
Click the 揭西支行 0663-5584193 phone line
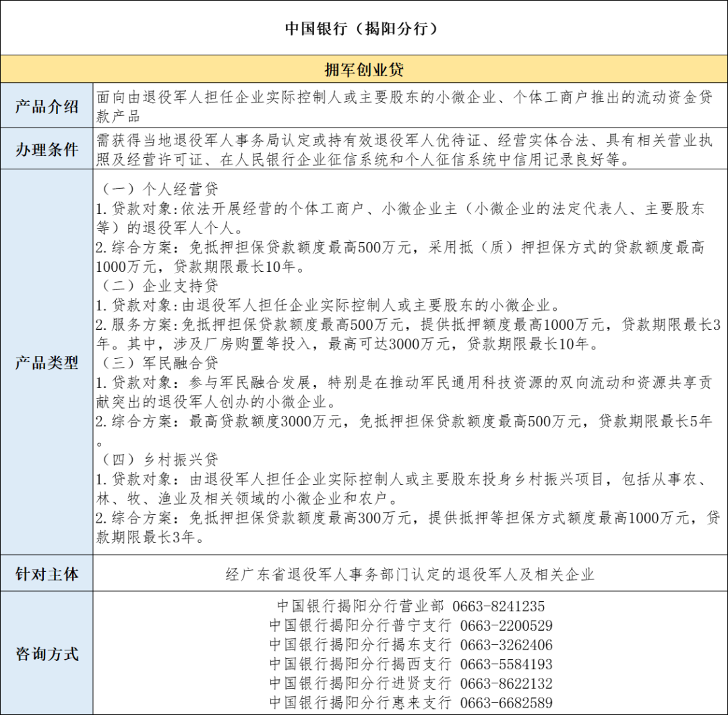(411, 664)
